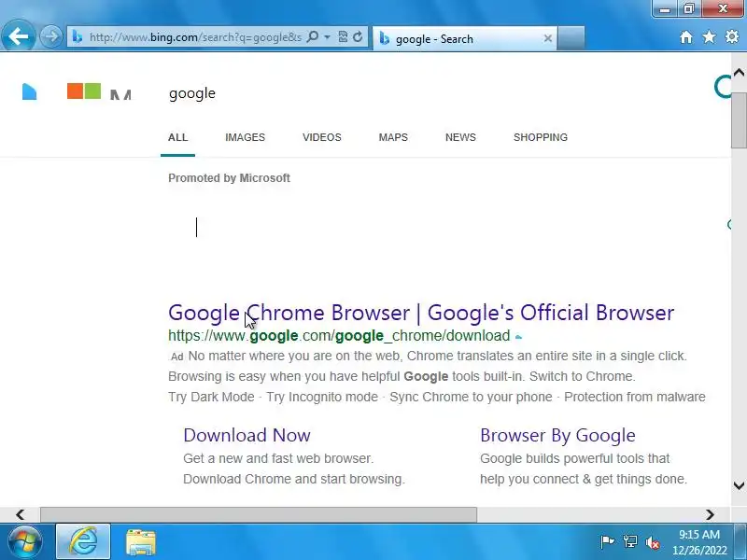
Task: Click the vertical scrollbar up arrow
Action: pyautogui.click(x=739, y=73)
